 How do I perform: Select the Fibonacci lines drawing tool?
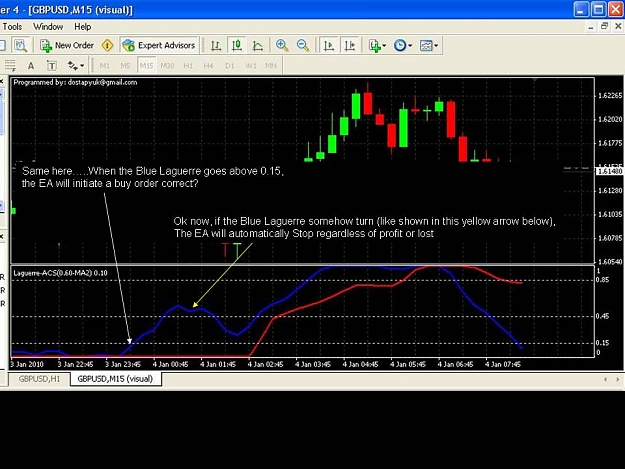10,65
